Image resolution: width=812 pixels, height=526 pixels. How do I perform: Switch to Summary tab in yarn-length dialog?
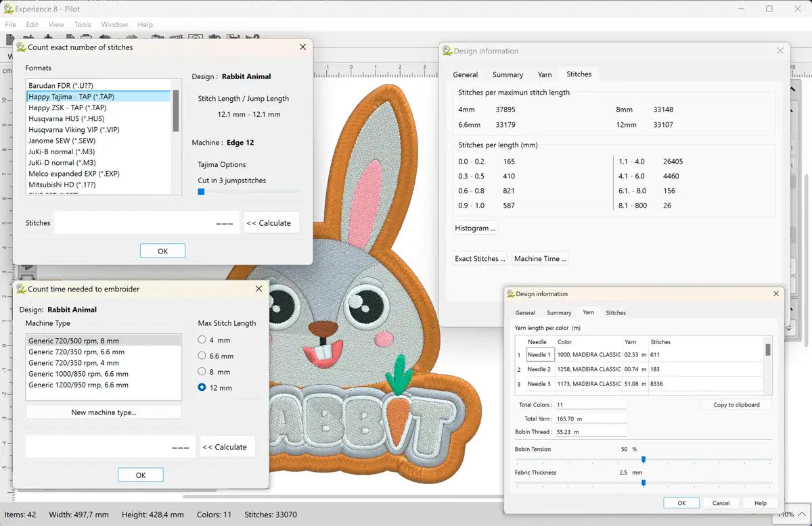pyautogui.click(x=559, y=313)
